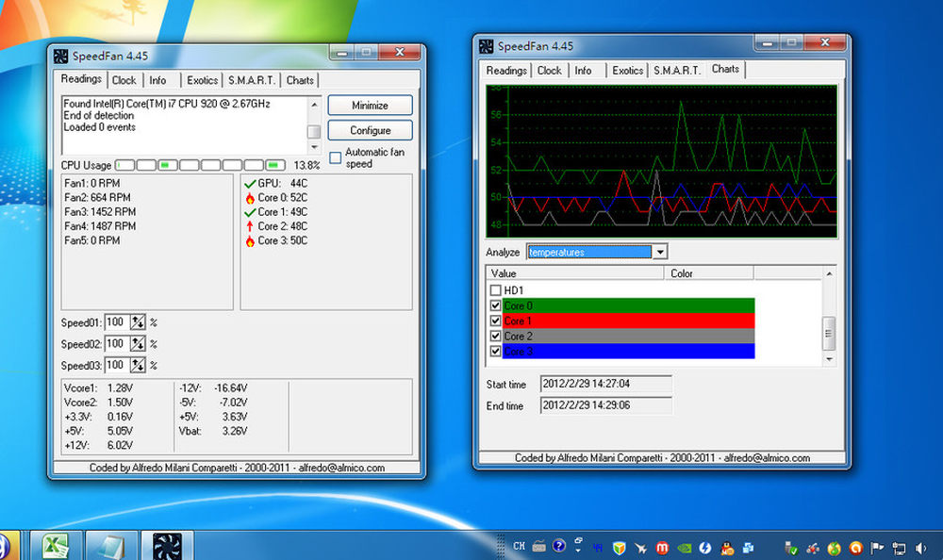The width and height of the screenshot is (943, 560).
Task: Click SpeedFan fan icon in Readings window title bar
Action: tap(60, 56)
